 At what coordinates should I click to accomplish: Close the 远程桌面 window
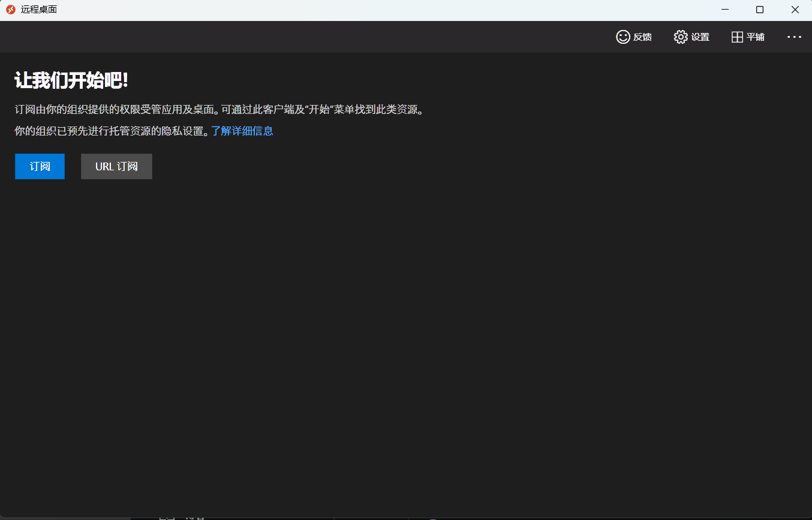point(795,10)
